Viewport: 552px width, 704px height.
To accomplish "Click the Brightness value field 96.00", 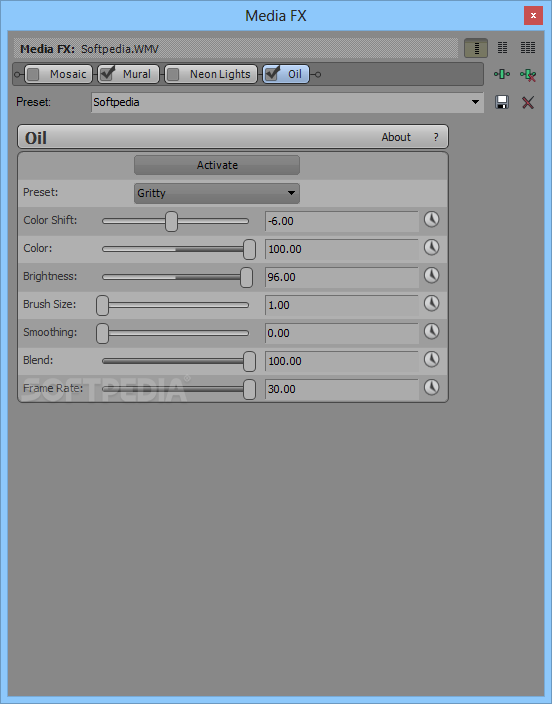I will coord(342,277).
